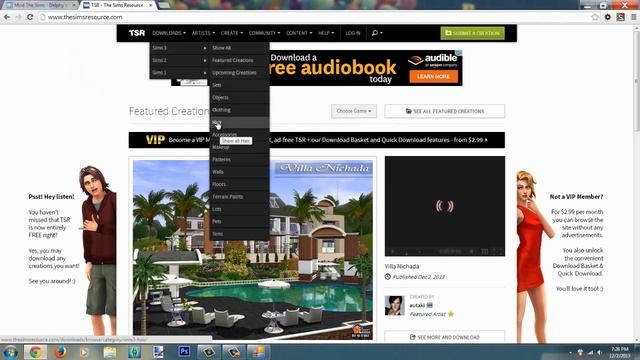Click the LOG IN link
Screen dimensions: 640x360
point(353,33)
